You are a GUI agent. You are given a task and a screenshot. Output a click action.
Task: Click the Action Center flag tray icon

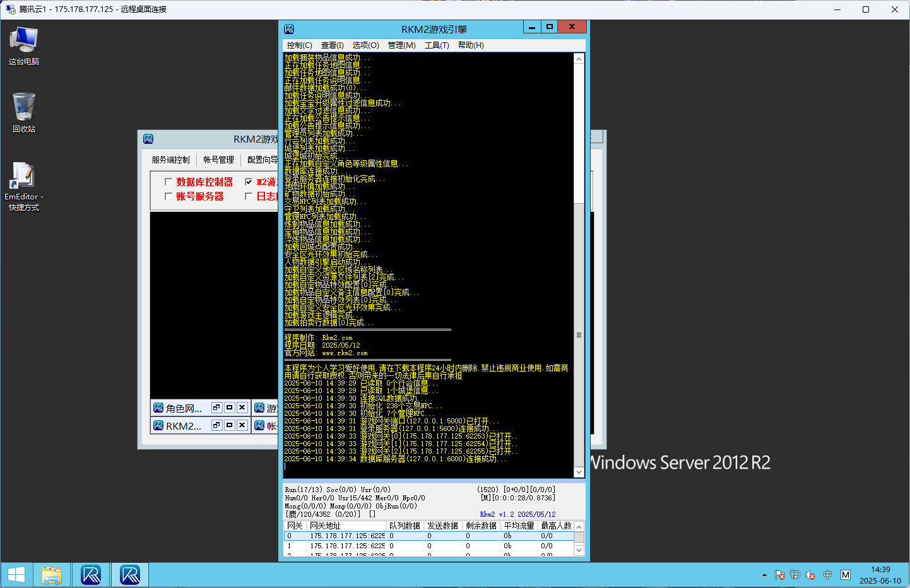pyautogui.click(x=779, y=575)
